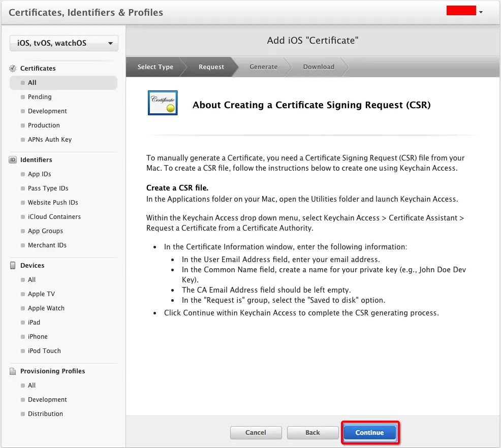The width and height of the screenshot is (501, 448).
Task: Click the Provisioning Profiles section heading
Action: tap(53, 371)
